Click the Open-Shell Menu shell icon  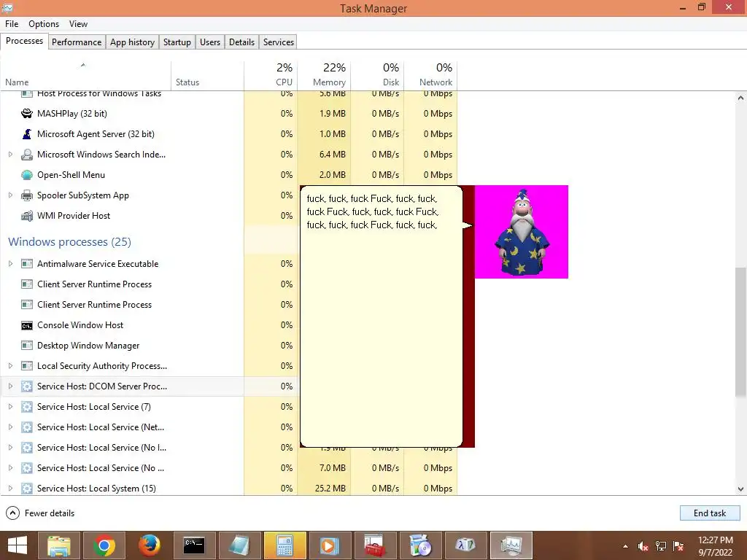27,175
